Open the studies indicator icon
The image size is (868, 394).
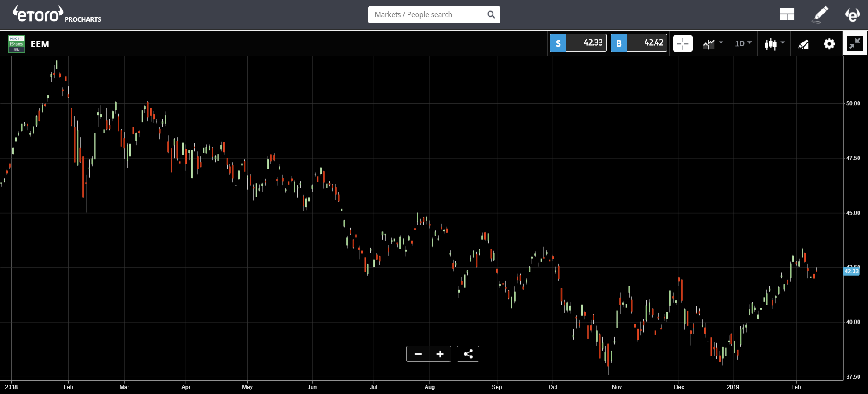point(803,44)
